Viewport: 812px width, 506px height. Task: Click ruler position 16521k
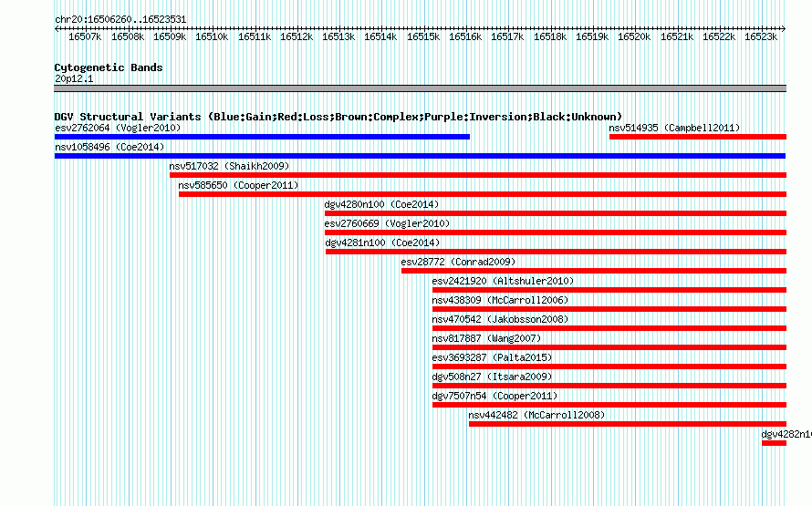677,36
